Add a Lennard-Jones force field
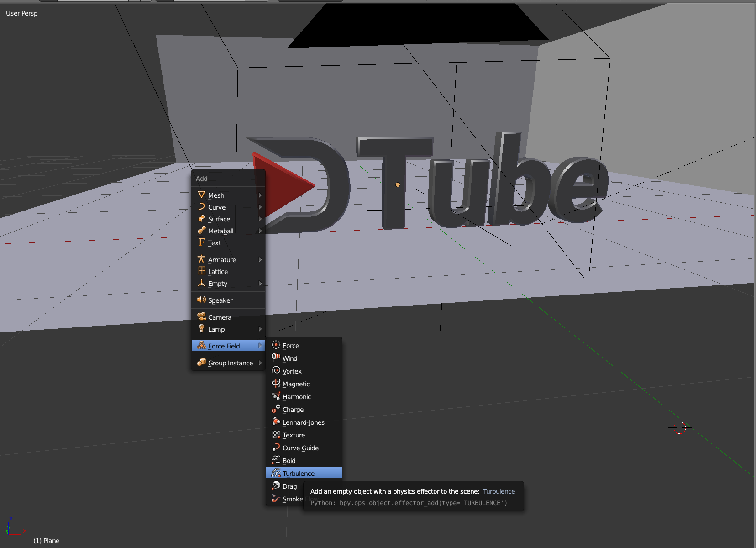The width and height of the screenshot is (756, 548). [304, 422]
